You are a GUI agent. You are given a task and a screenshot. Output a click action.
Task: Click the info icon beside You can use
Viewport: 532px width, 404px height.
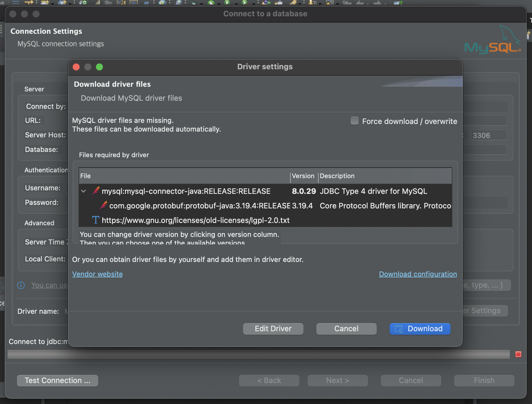[21, 285]
